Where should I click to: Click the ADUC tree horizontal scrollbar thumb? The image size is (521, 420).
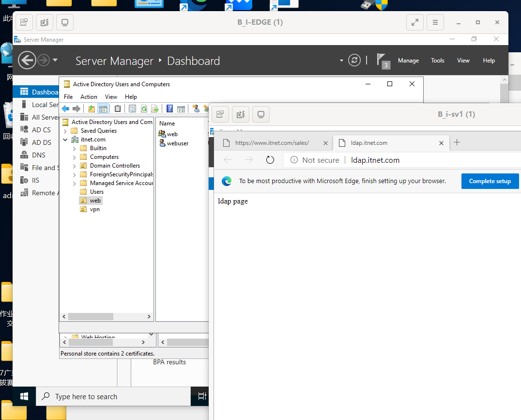91,317
